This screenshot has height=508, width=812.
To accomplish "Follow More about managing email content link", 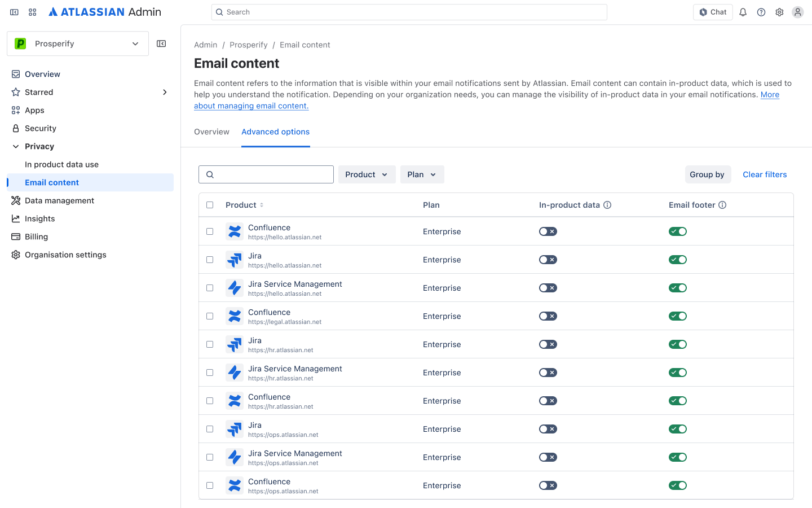I will pyautogui.click(x=251, y=106).
